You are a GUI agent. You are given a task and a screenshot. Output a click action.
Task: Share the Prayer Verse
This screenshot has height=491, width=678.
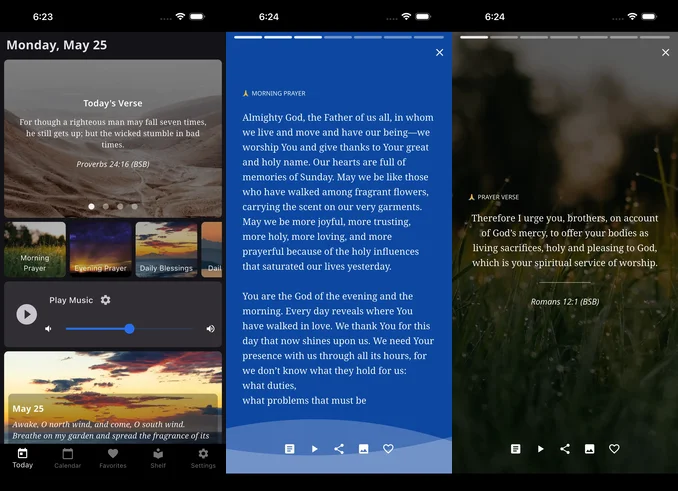point(565,449)
